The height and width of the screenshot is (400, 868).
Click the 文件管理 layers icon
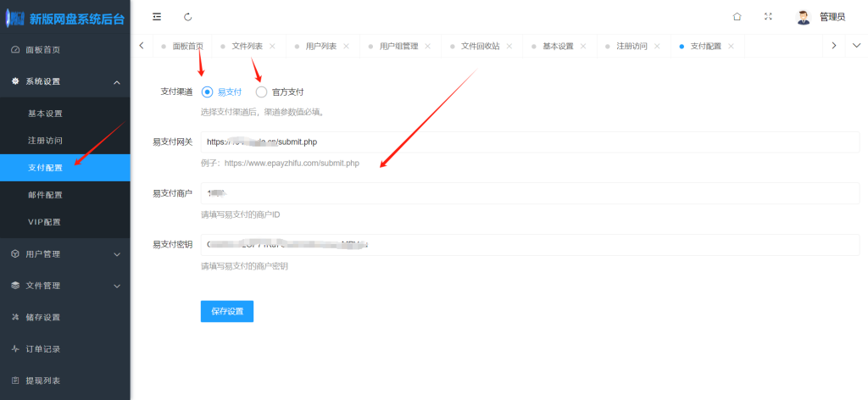[15, 286]
